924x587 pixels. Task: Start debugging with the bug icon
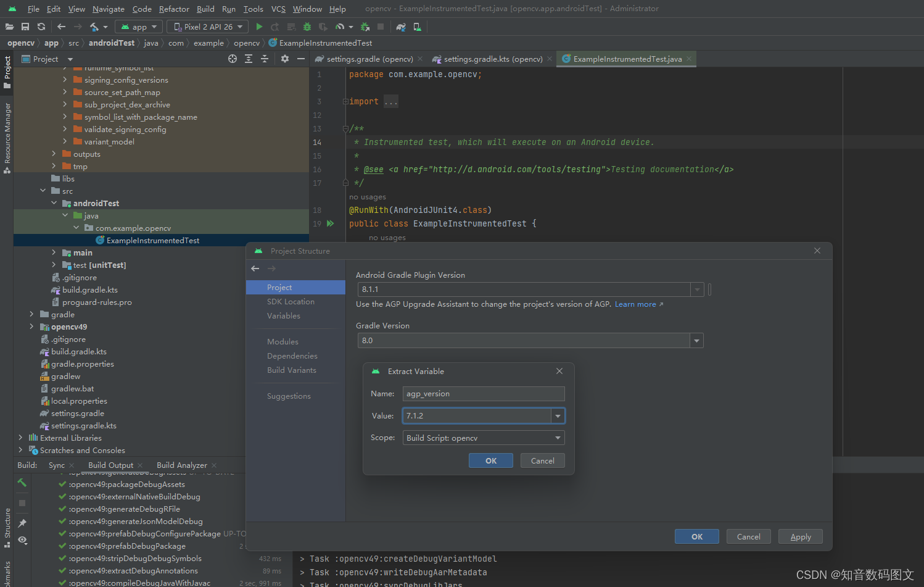coord(307,27)
